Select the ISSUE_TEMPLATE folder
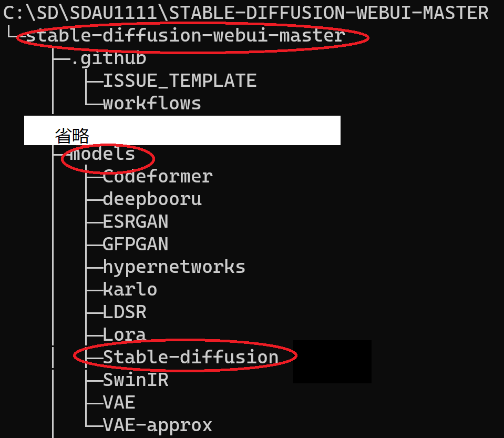Viewport: 504px width, 438px height. (180, 80)
